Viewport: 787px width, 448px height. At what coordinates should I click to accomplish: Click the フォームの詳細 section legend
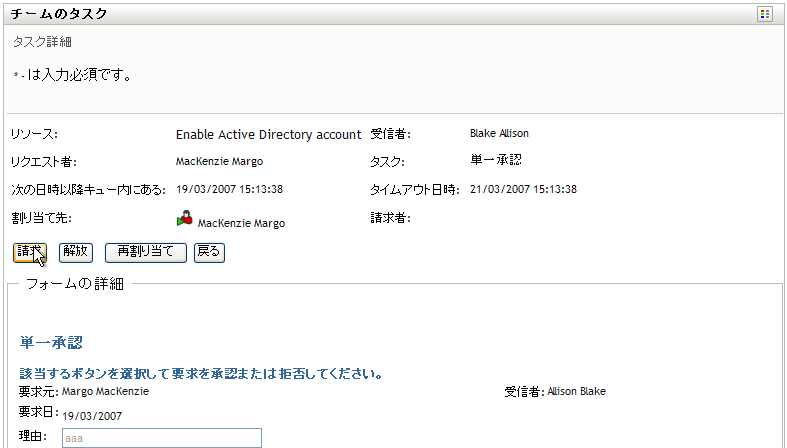75,284
